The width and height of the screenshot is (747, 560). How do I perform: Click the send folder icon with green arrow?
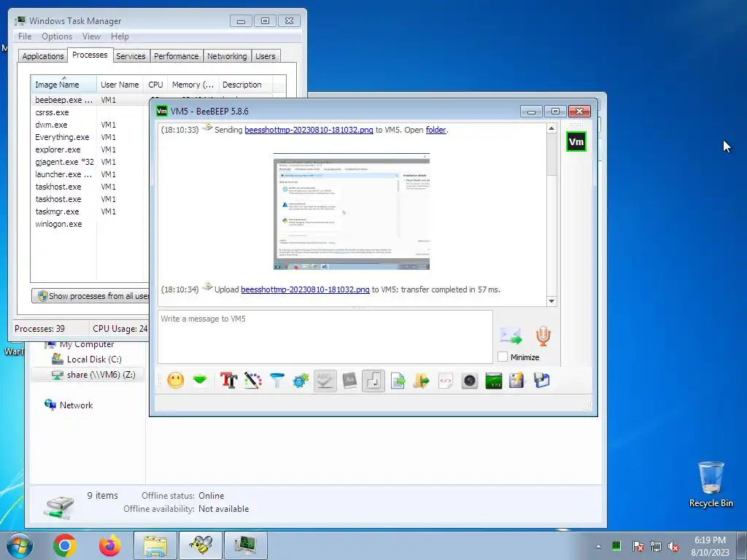421,381
